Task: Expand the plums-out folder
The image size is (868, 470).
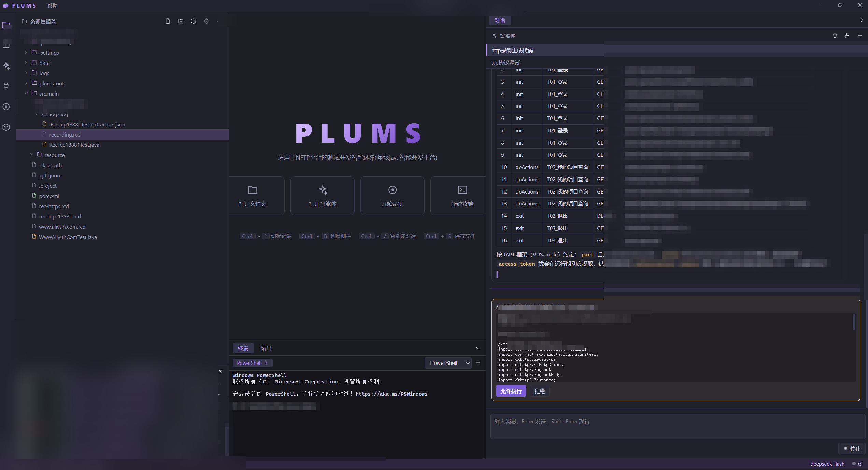Action: tap(26, 83)
